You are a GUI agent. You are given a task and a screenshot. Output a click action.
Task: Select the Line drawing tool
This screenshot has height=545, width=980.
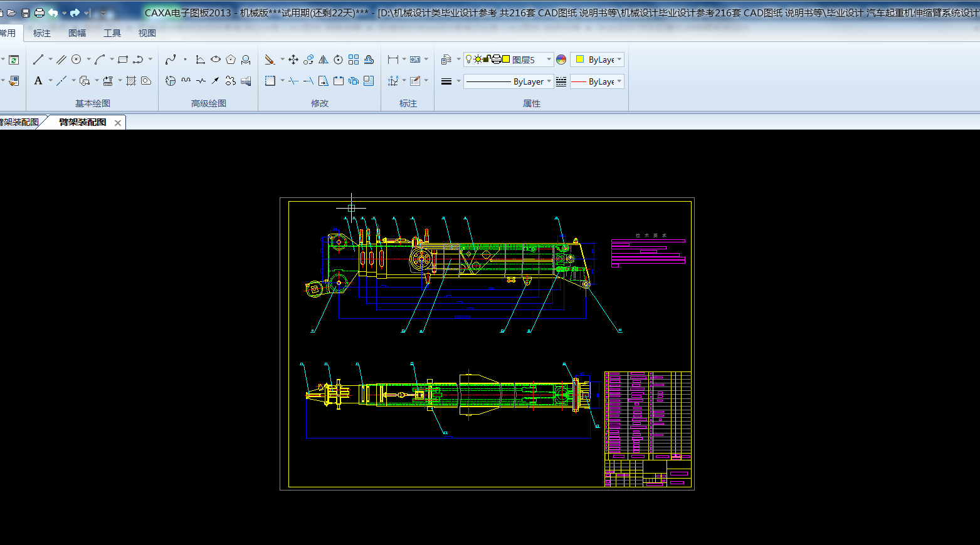[38, 60]
